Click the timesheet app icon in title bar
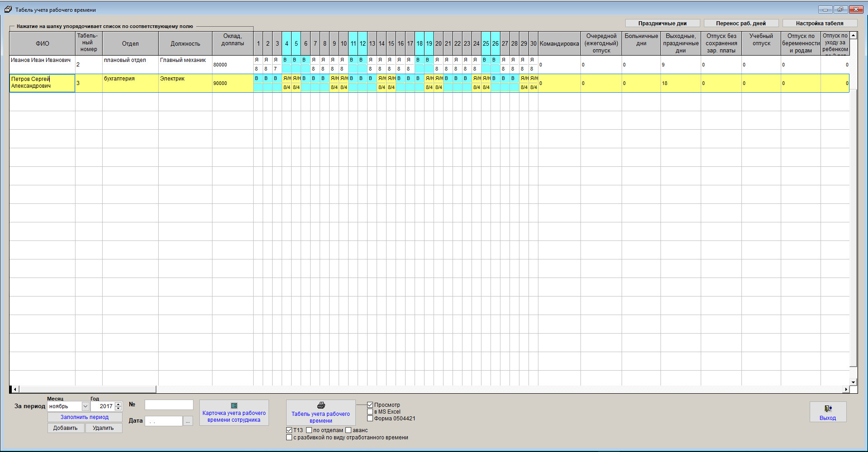868x452 pixels. click(x=8, y=9)
